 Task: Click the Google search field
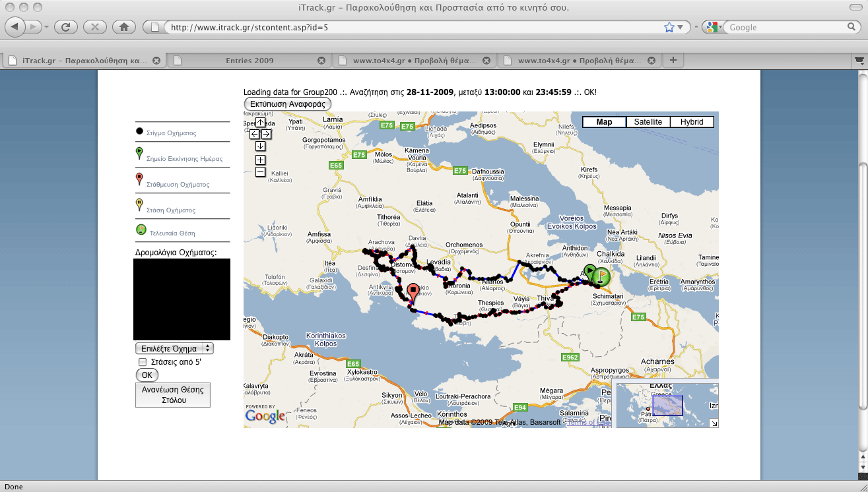(x=785, y=28)
